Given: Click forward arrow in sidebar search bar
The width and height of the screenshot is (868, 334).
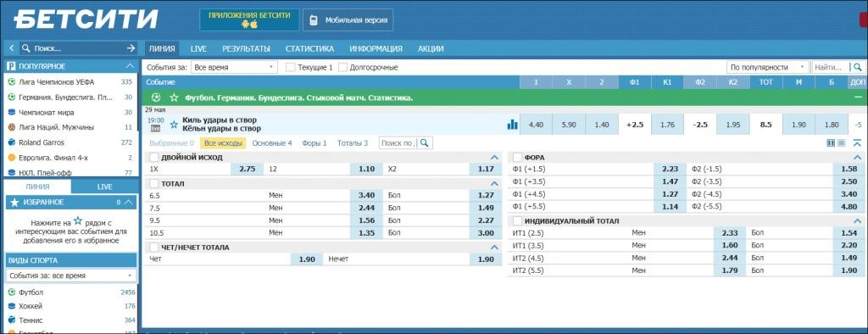Looking at the screenshot, I should click(131, 48).
